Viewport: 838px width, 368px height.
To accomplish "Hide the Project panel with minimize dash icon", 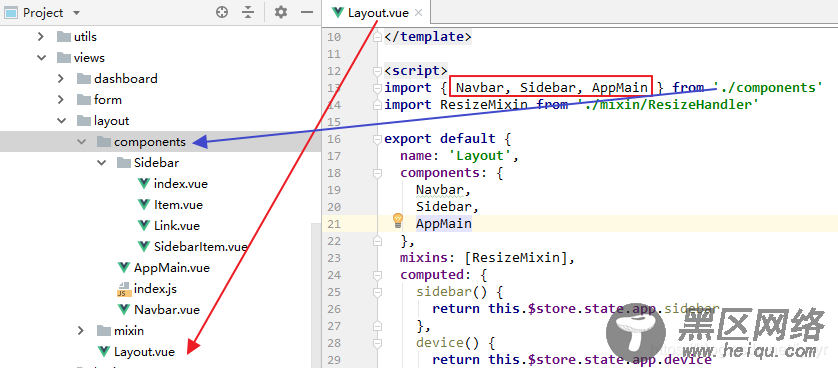I will (307, 12).
